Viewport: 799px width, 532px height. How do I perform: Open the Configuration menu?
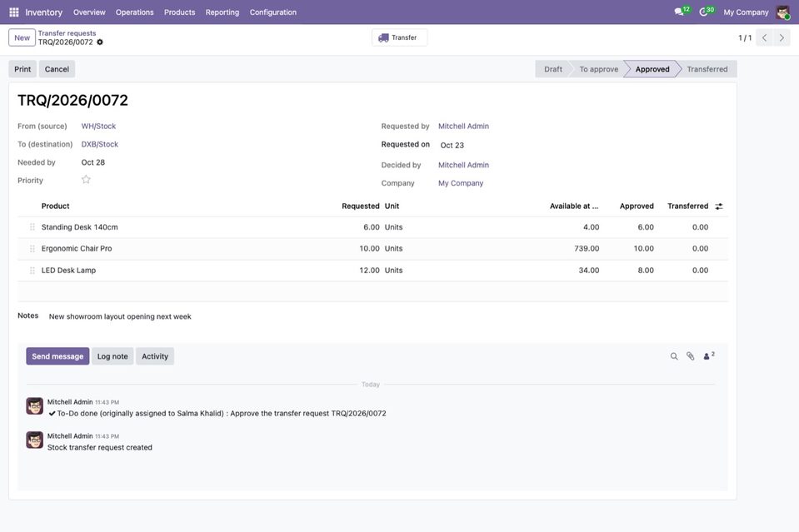pyautogui.click(x=273, y=12)
